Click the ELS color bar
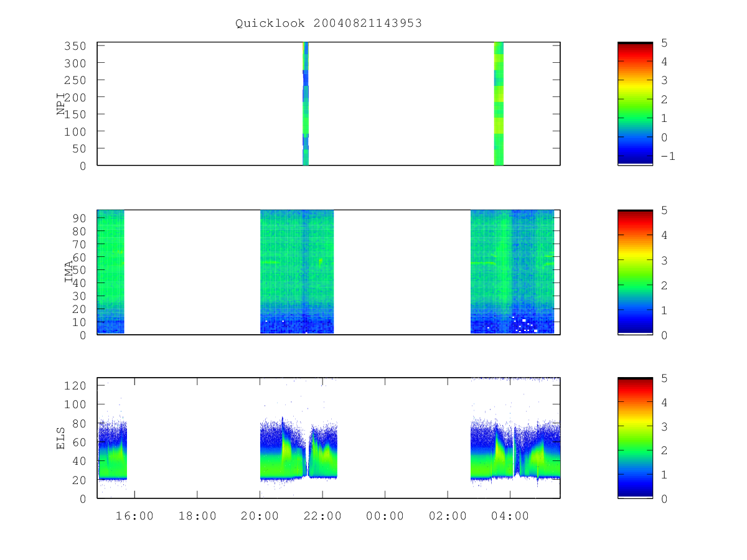747x560 pixels. (x=635, y=438)
